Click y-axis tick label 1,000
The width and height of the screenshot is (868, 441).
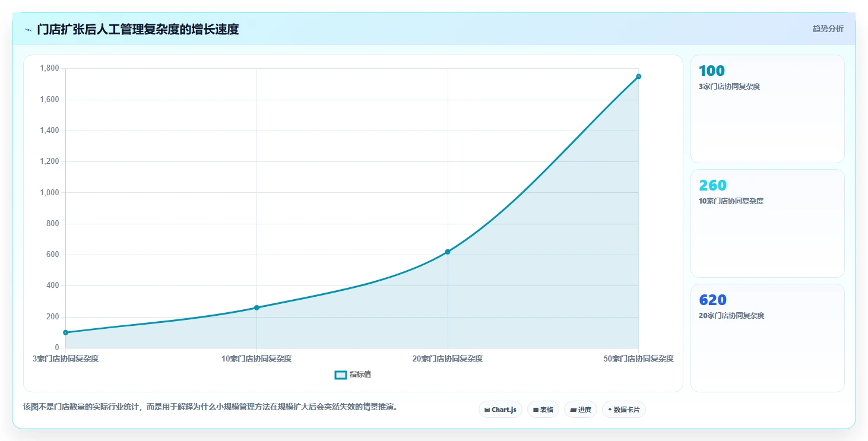tap(49, 192)
